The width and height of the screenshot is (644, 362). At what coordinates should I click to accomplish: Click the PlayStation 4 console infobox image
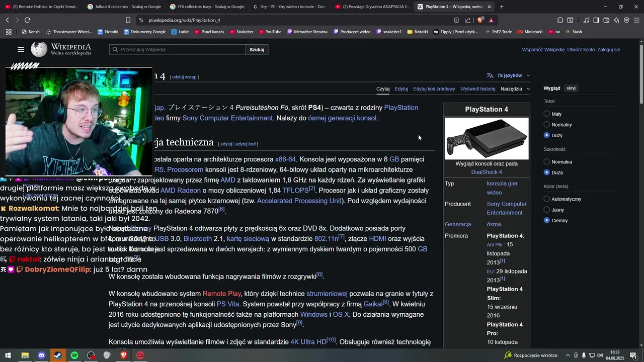coord(487,138)
